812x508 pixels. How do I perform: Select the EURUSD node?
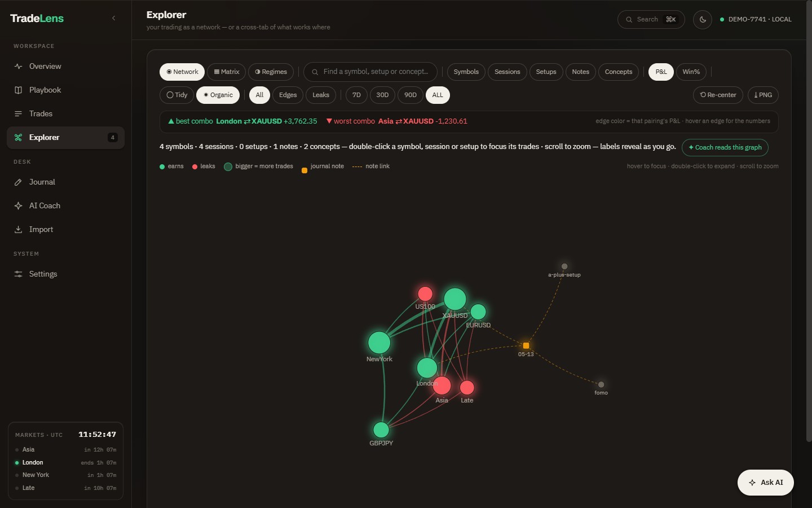click(x=478, y=312)
